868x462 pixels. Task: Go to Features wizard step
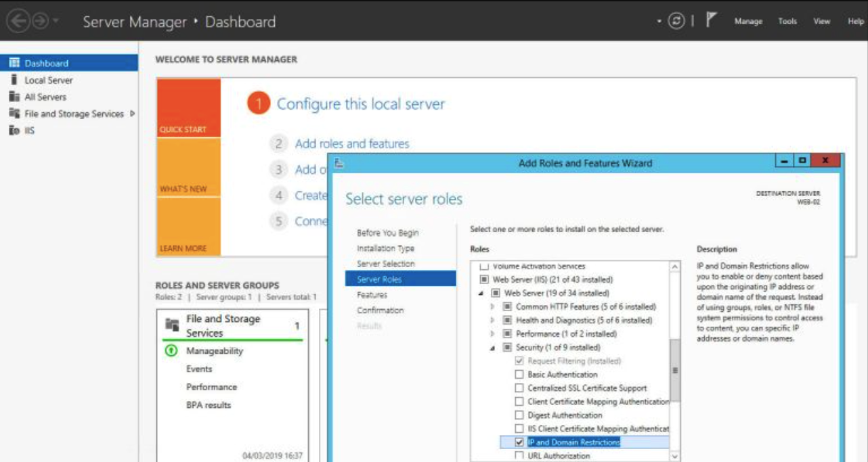point(372,295)
